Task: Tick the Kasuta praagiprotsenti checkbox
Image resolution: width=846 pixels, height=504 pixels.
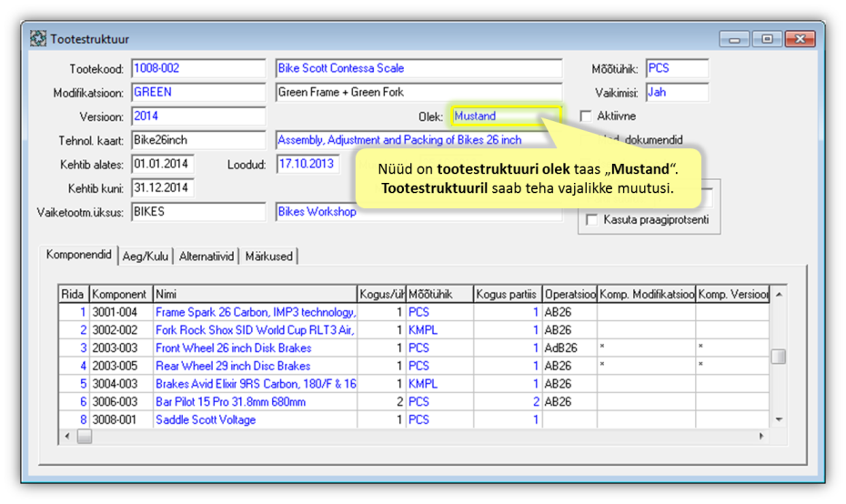Action: click(592, 219)
